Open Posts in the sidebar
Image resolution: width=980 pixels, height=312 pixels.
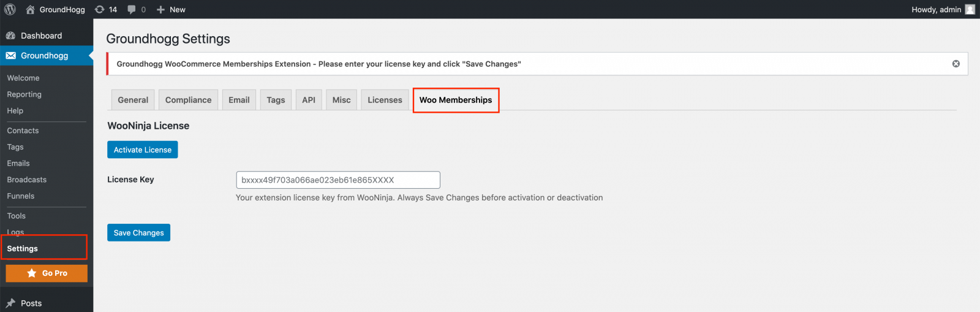click(x=47, y=303)
